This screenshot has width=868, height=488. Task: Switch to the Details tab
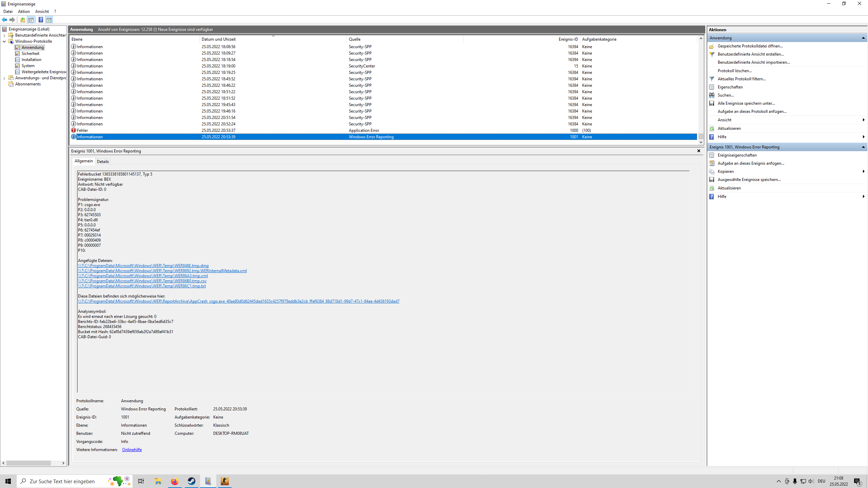click(x=103, y=162)
